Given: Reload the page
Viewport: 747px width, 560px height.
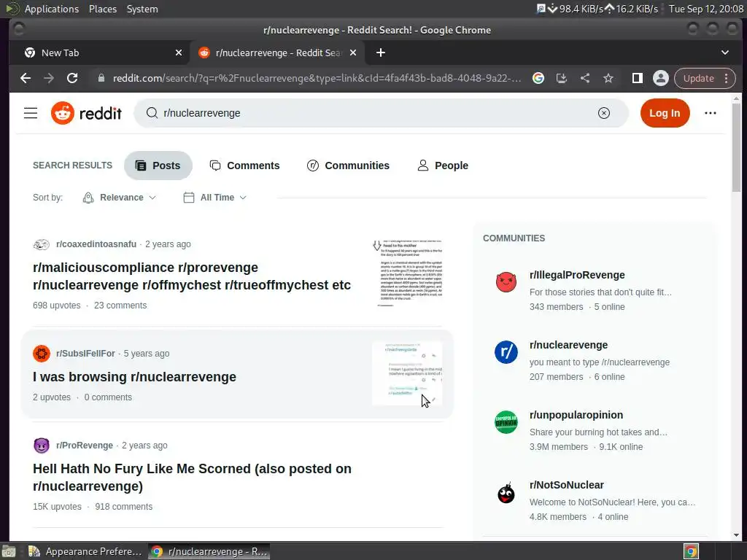Looking at the screenshot, I should coord(72,78).
